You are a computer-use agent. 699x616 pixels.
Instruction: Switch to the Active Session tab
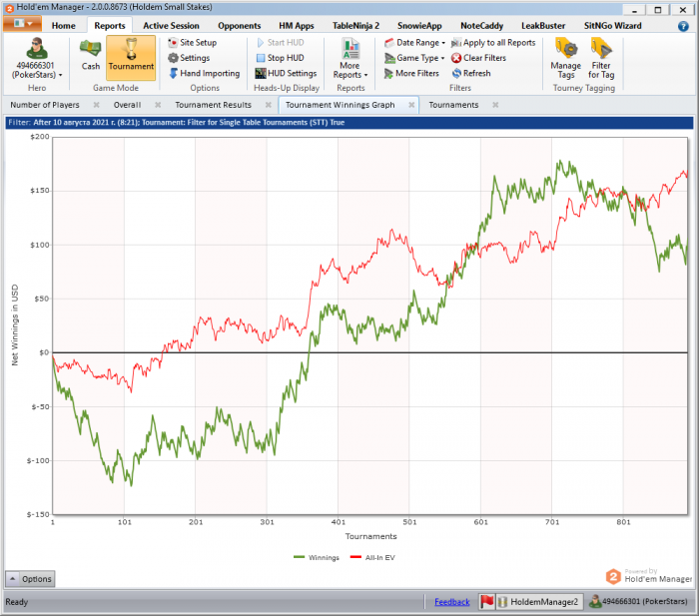point(171,26)
